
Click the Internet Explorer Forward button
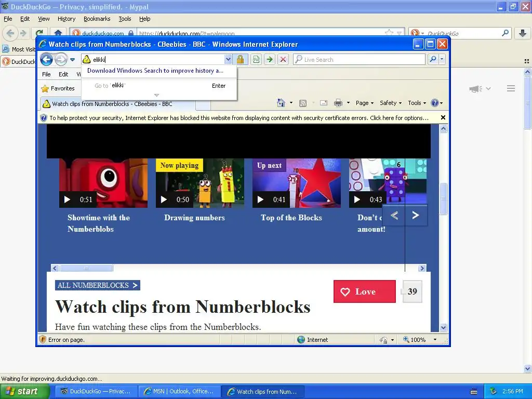[61, 59]
